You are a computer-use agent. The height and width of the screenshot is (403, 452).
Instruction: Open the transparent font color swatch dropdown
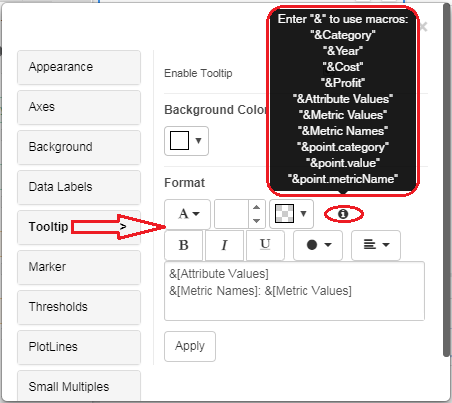[291, 214]
